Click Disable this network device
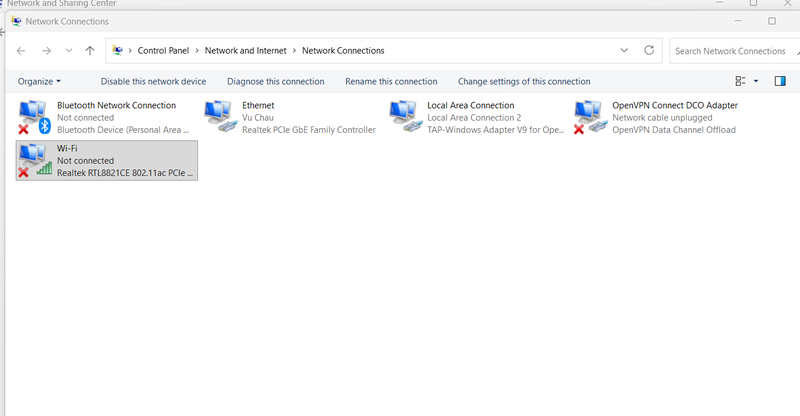The height and width of the screenshot is (416, 800). [x=153, y=81]
